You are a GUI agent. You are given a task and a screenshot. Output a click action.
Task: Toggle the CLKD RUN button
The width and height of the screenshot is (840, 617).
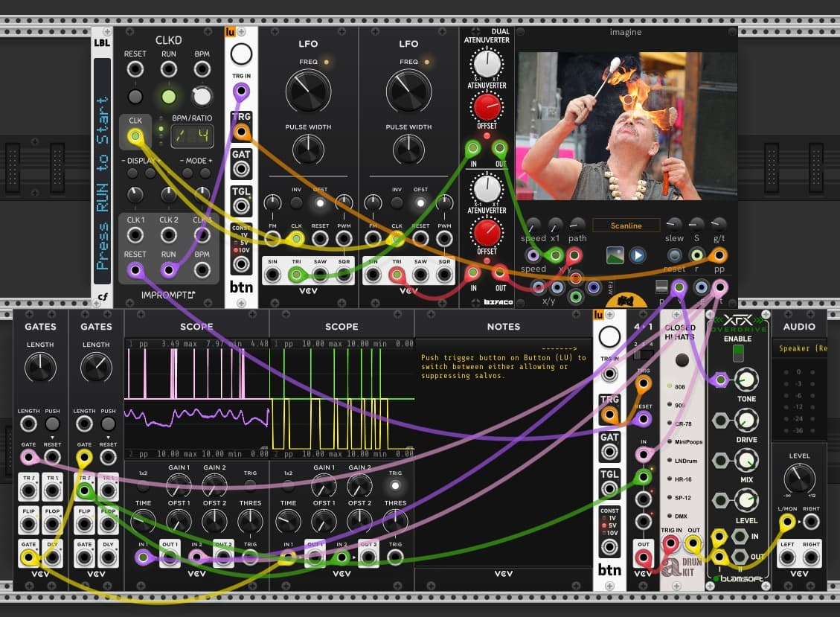169,97
